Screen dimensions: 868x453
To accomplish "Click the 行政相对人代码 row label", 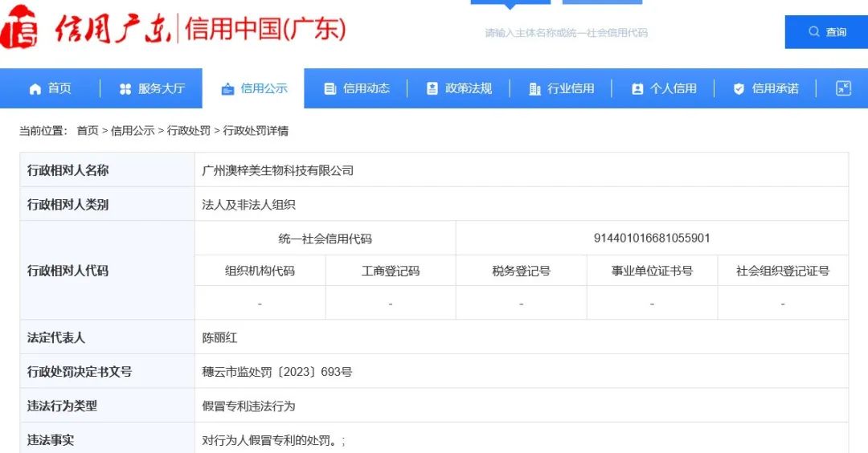I will pyautogui.click(x=68, y=271).
